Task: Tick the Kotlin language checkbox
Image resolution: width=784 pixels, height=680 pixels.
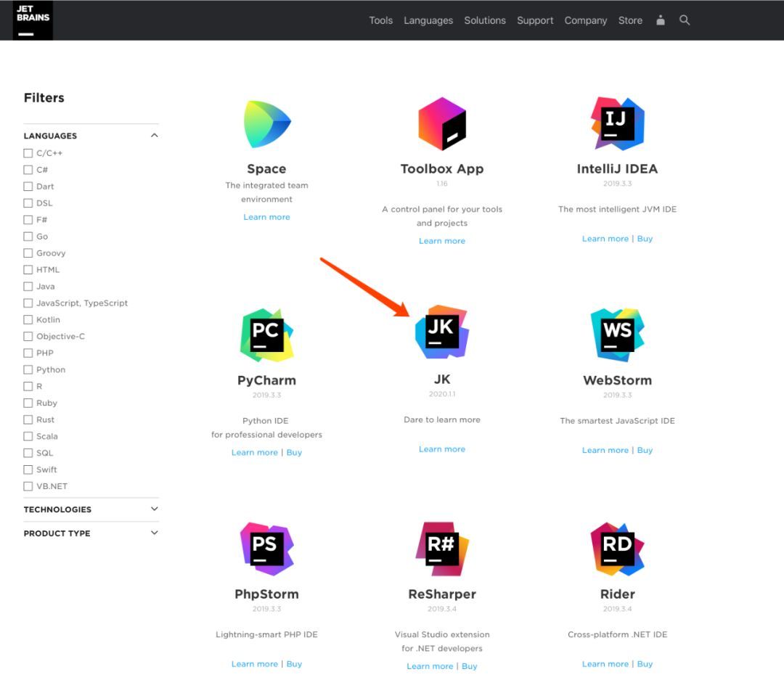Action: [x=28, y=319]
